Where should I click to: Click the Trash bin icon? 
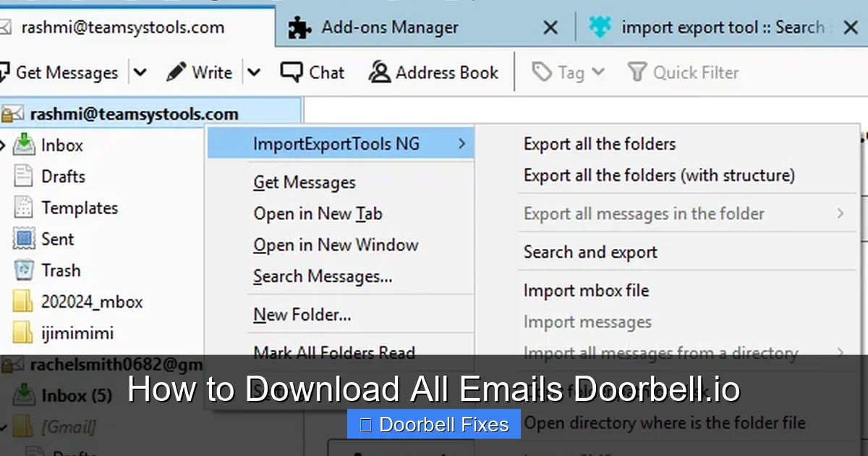tap(24, 271)
